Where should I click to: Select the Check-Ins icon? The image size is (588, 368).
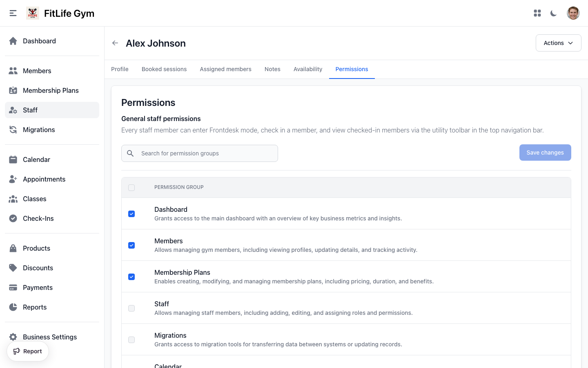[x=13, y=218]
